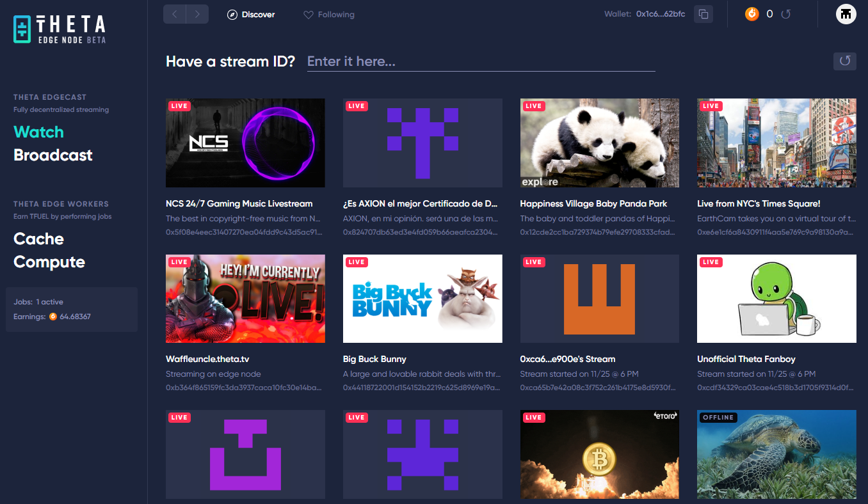
Task: Click the title Happiness Village Baby Panda Park
Action: pyautogui.click(x=593, y=203)
